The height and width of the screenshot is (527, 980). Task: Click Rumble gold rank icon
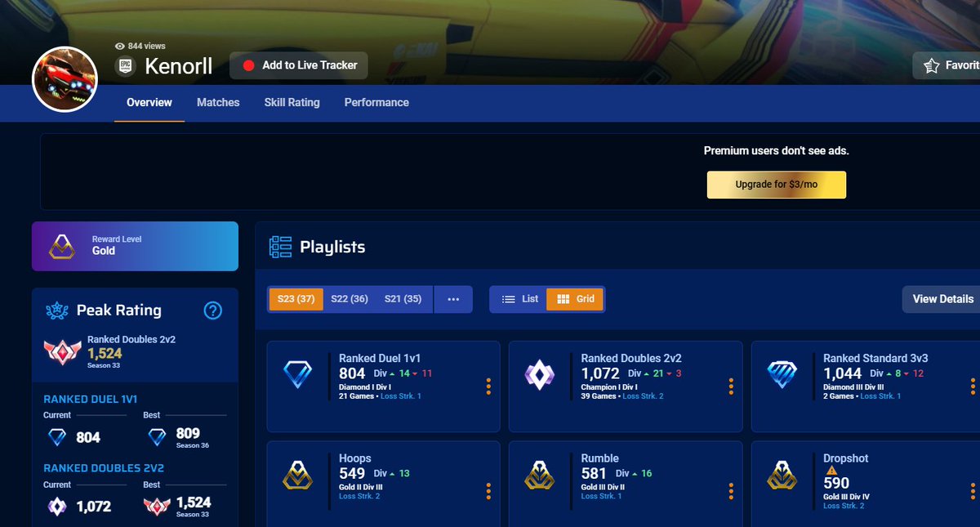click(540, 475)
